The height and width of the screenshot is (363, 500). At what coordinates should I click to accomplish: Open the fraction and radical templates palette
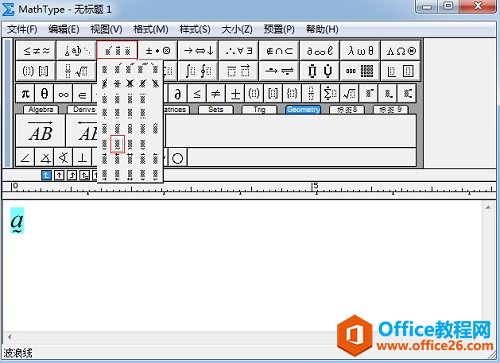tap(77, 71)
